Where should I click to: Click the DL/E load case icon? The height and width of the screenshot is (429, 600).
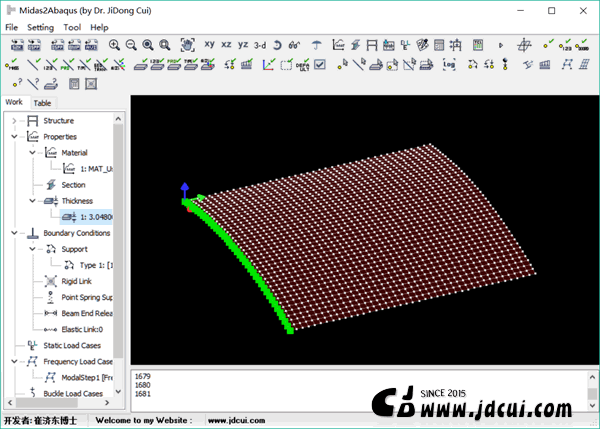click(405, 45)
